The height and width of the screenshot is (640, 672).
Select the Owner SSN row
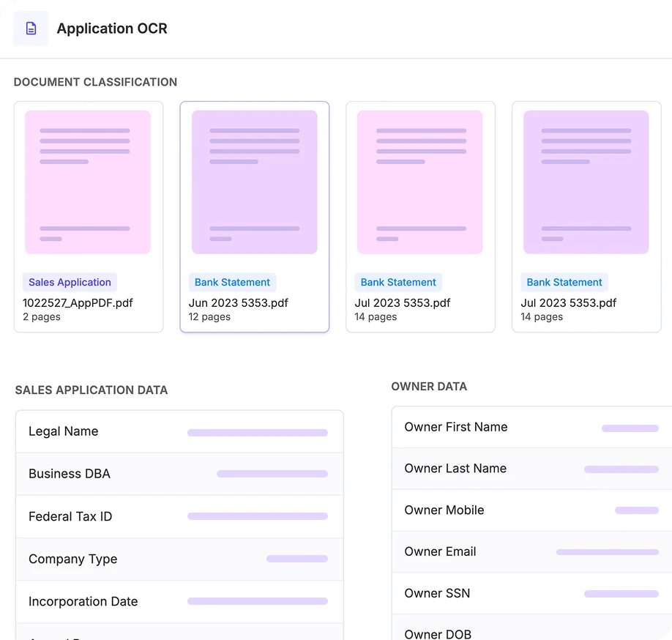point(532,594)
